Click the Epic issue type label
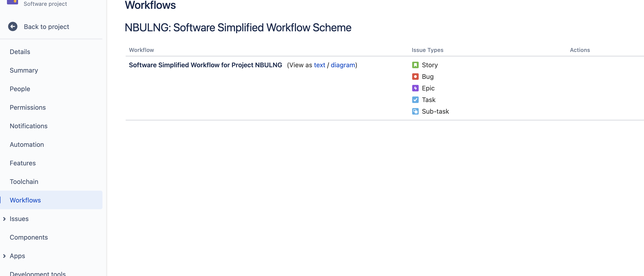Viewport: 644px width, 276px height. point(428,88)
